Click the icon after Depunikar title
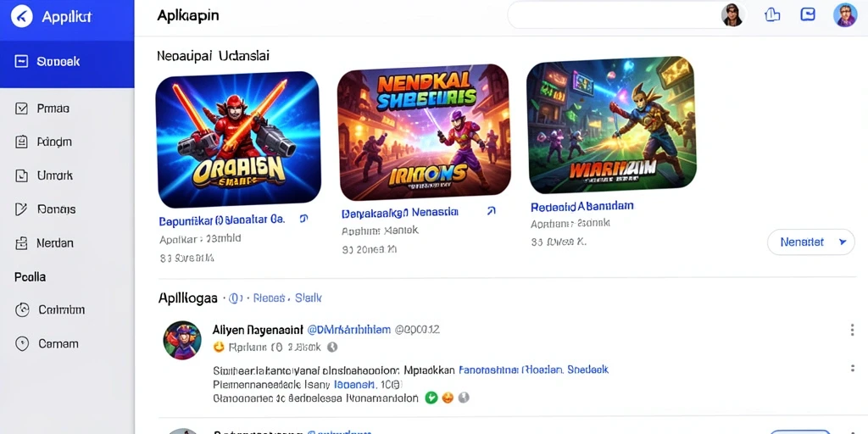The width and height of the screenshot is (868, 434). [303, 220]
